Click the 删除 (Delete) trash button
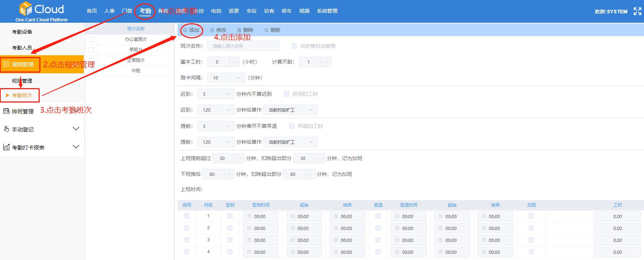Screen dimensions: 644x260 [245, 30]
